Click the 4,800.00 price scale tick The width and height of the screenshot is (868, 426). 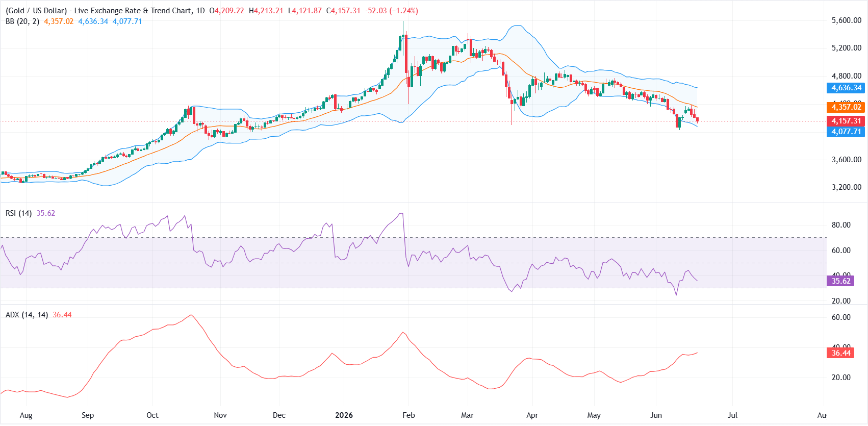[x=847, y=76]
